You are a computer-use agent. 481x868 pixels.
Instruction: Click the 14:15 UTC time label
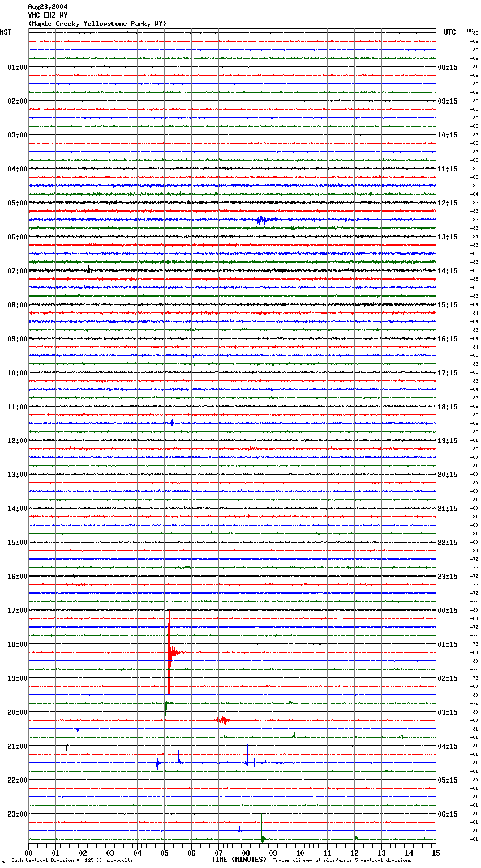click(448, 271)
